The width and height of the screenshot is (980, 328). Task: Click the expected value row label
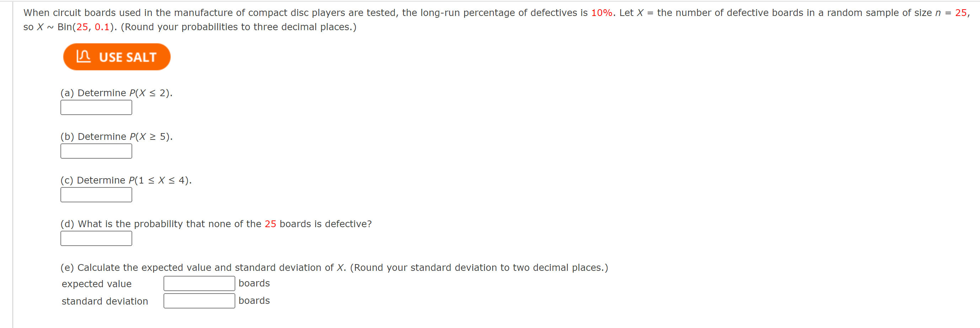point(97,284)
